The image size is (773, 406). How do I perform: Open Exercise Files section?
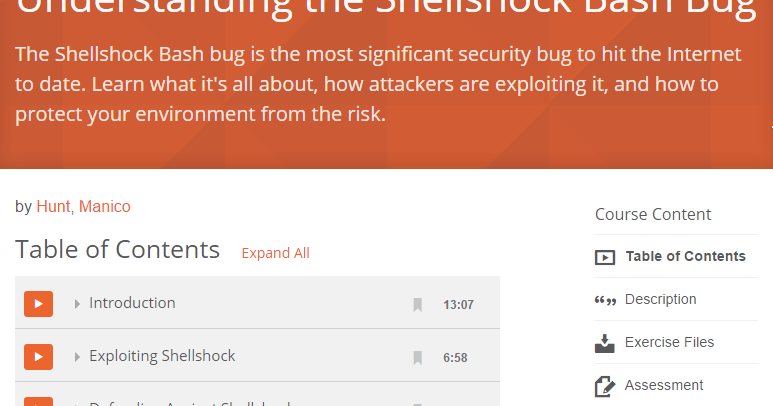coord(669,342)
